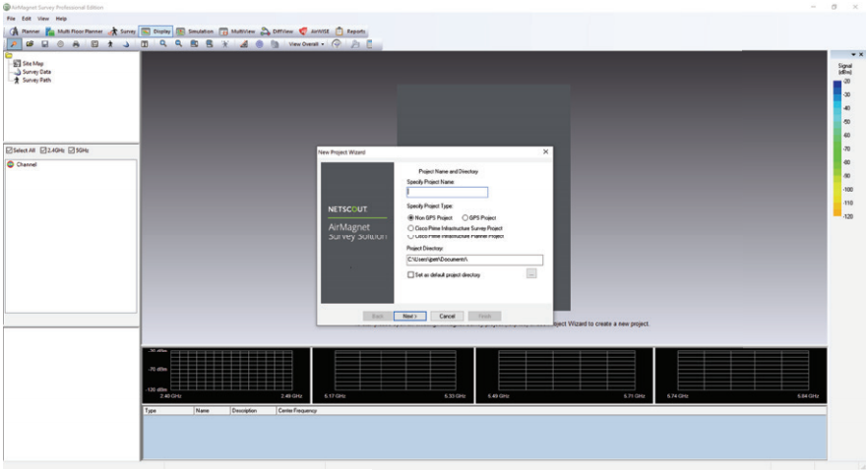Click the 5.17 GHz spectrum graph
The width and height of the screenshot is (868, 470).
394,376
